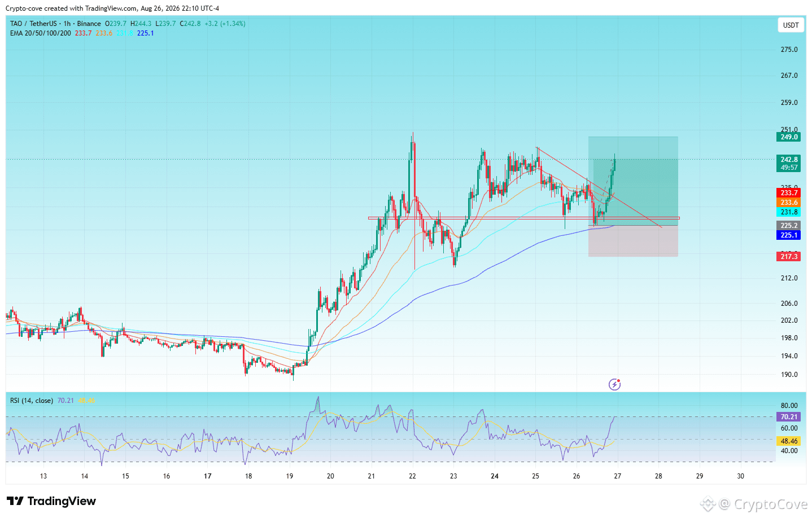Click the 206.0 price axis tick
This screenshot has width=812, height=518.
tap(789, 304)
